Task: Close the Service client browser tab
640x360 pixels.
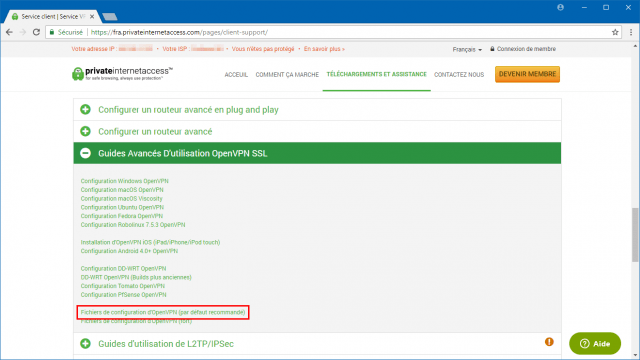Action: click(x=92, y=17)
